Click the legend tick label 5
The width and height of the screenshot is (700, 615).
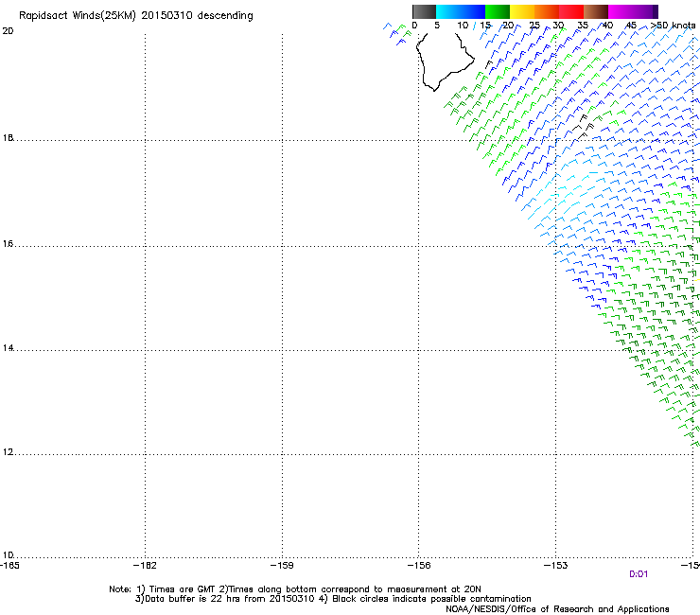coord(437,26)
